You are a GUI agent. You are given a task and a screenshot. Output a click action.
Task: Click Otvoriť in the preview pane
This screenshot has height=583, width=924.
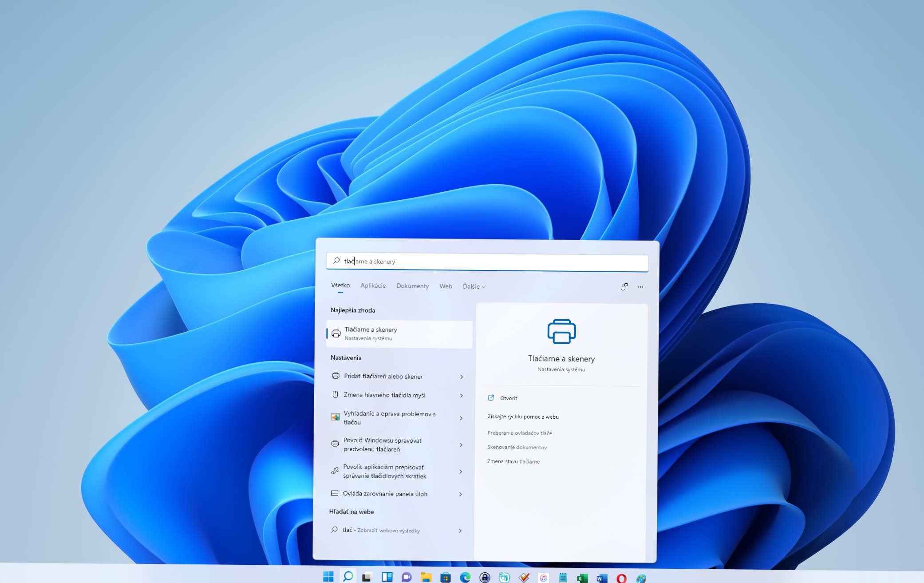pyautogui.click(x=509, y=398)
